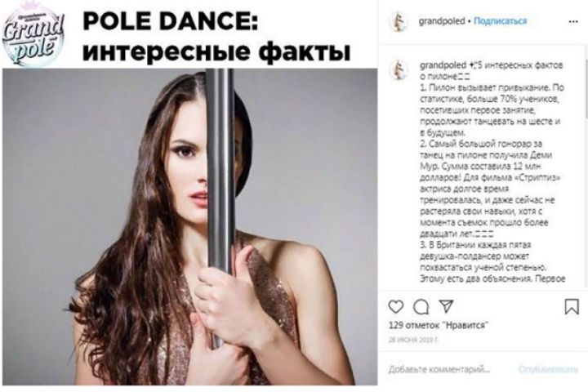Open the three-dot options menu
Screen dimensions: 588x392
pos(573,22)
